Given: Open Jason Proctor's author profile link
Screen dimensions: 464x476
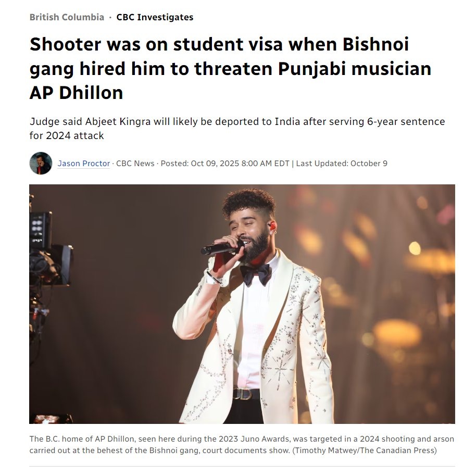Looking at the screenshot, I should coord(84,164).
